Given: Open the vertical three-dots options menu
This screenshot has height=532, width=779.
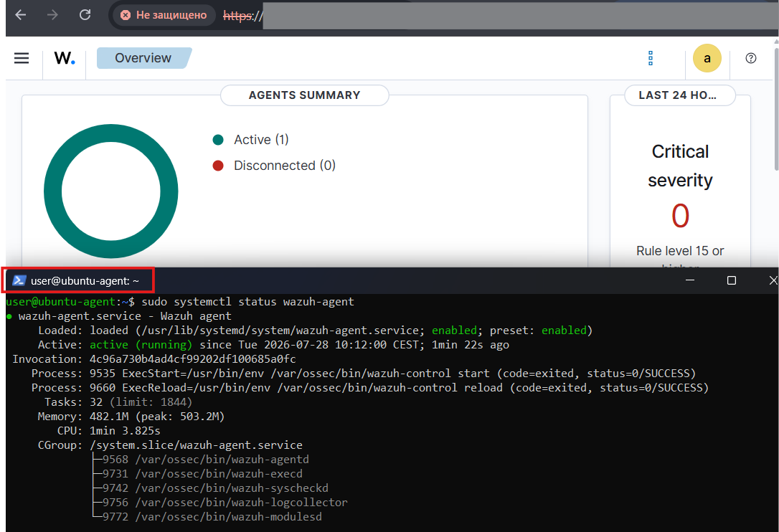Looking at the screenshot, I should 651,58.
